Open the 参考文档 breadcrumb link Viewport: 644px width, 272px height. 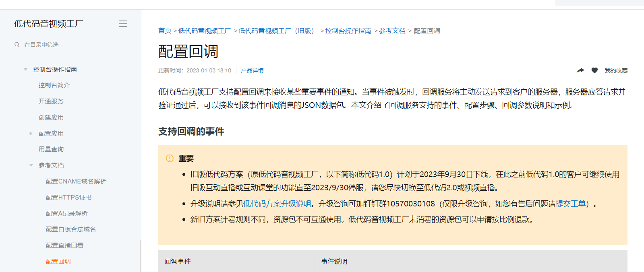point(392,31)
